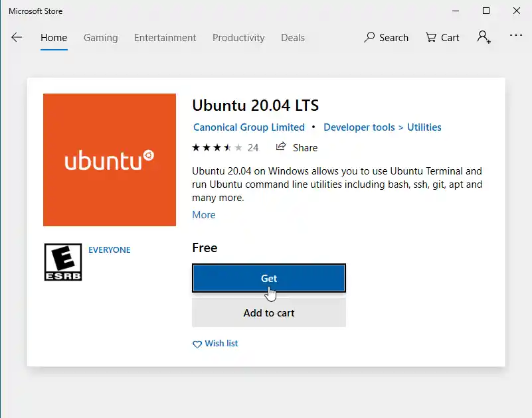Screen dimensions: 532x418
Task: Open Search in the Microsoft Store
Action: point(386,38)
